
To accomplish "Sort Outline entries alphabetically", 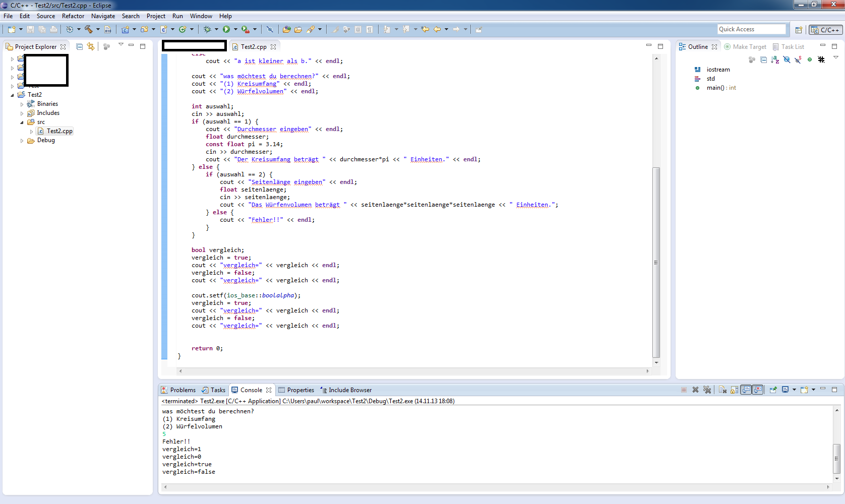I will (x=775, y=60).
